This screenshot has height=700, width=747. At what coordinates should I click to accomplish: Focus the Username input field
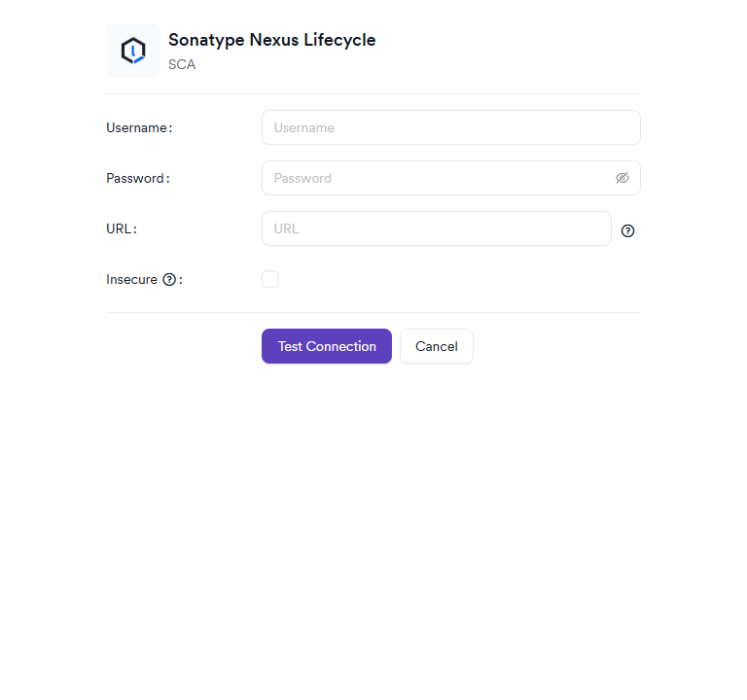point(451,127)
